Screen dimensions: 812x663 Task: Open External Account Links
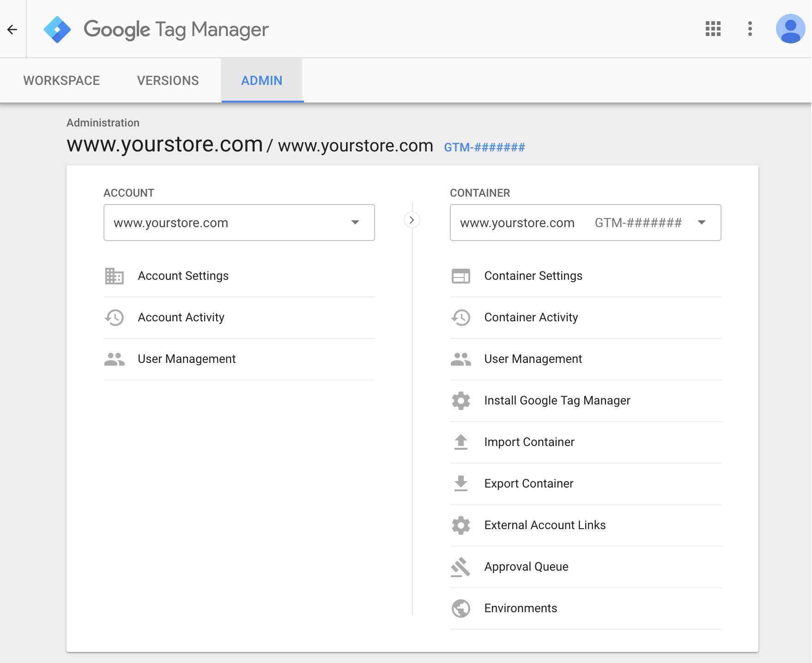tap(585, 525)
